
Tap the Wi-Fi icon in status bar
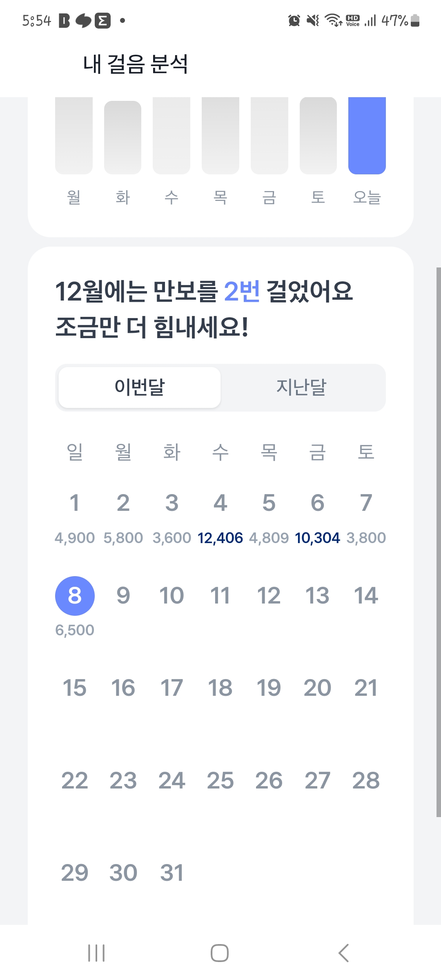(x=333, y=20)
